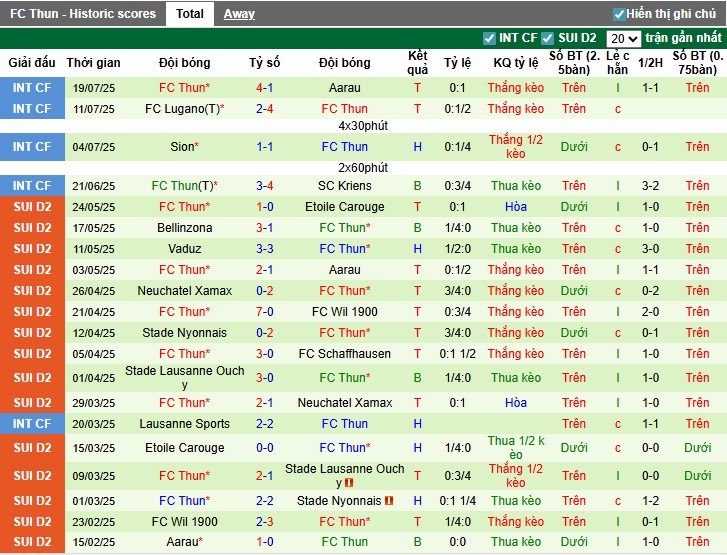Viewport: 727px width, 555px height.
Task: Select Vaduz team name
Action: point(185,249)
